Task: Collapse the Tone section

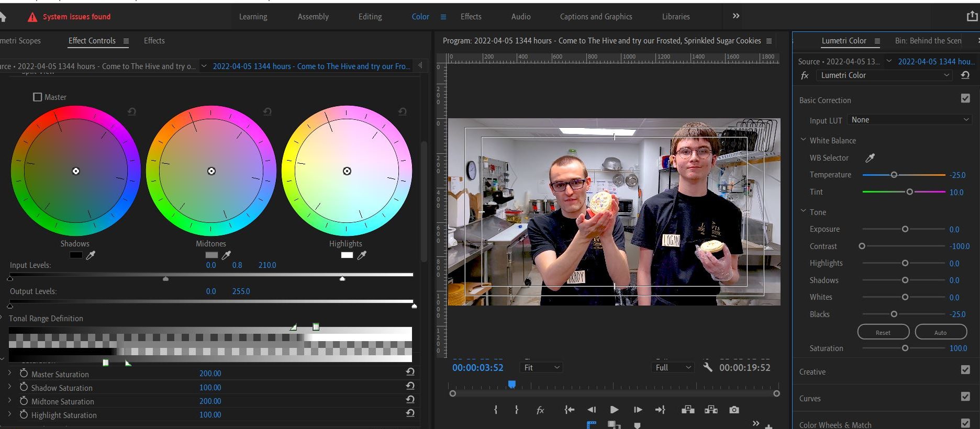Action: point(803,211)
